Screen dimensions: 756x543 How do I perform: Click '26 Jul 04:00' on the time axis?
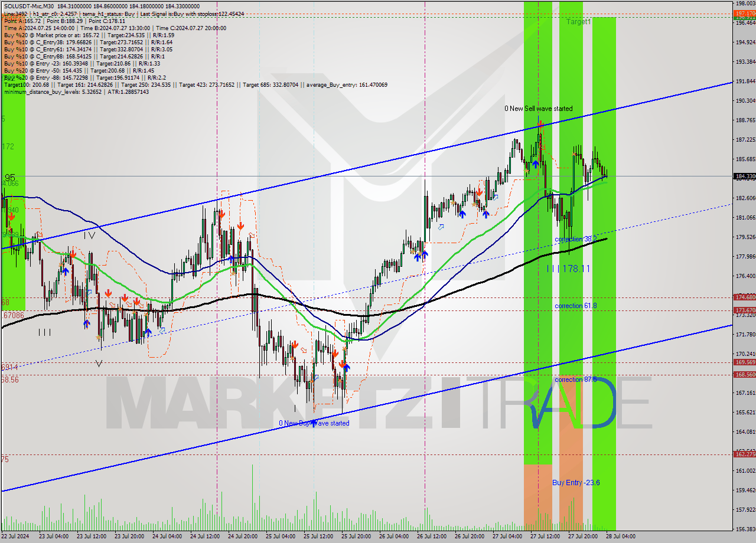pyautogui.click(x=394, y=537)
